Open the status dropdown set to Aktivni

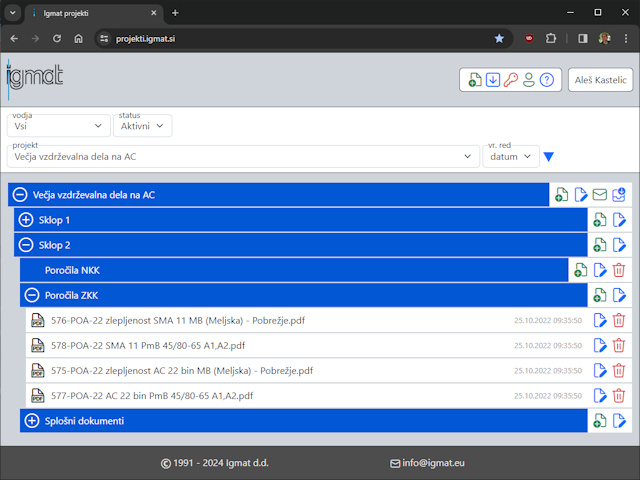click(x=142, y=126)
